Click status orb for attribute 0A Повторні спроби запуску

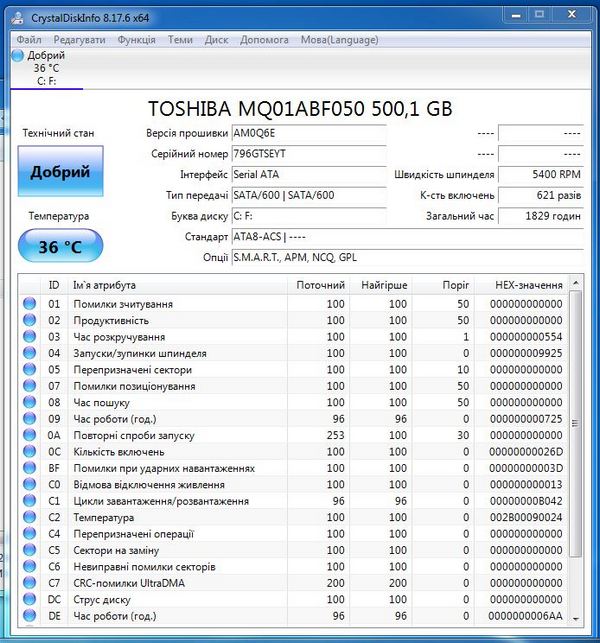point(29,436)
